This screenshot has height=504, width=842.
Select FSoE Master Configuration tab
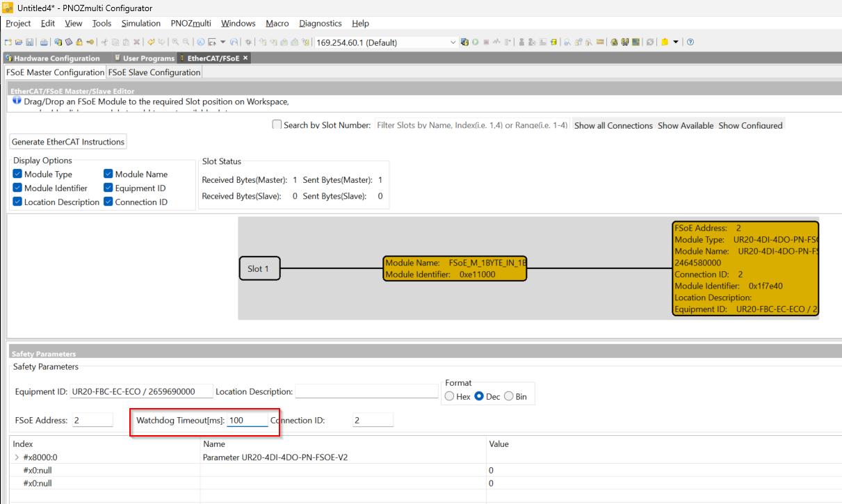pyautogui.click(x=55, y=72)
